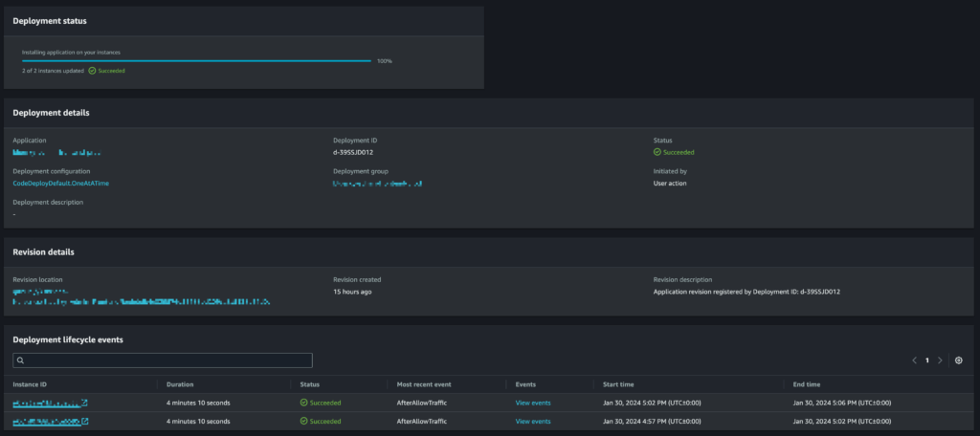The height and width of the screenshot is (436, 980).
Task: Select page 1 in the pagination control
Action: tap(926, 360)
